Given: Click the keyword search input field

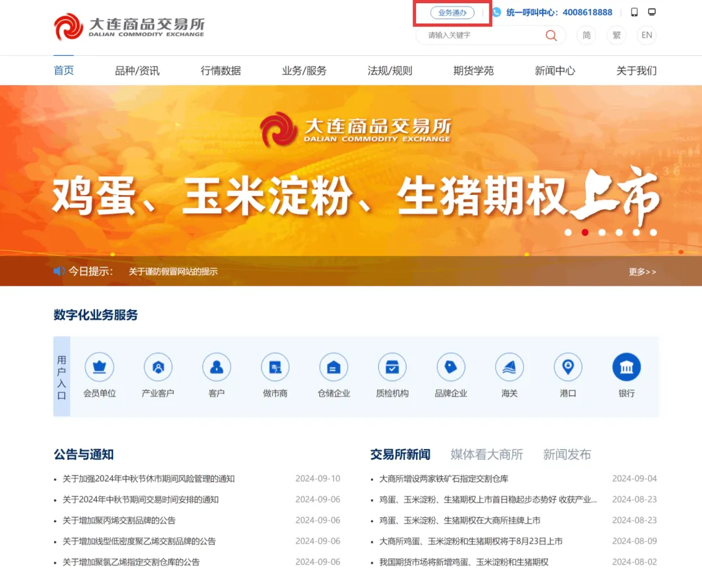Looking at the screenshot, I should 481,36.
